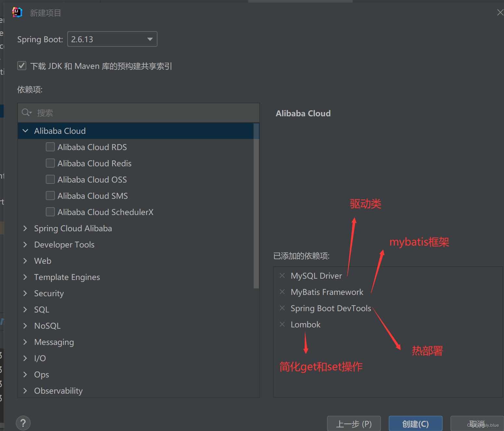The width and height of the screenshot is (504, 431).
Task: Expand Template Engines group
Action: click(25, 277)
